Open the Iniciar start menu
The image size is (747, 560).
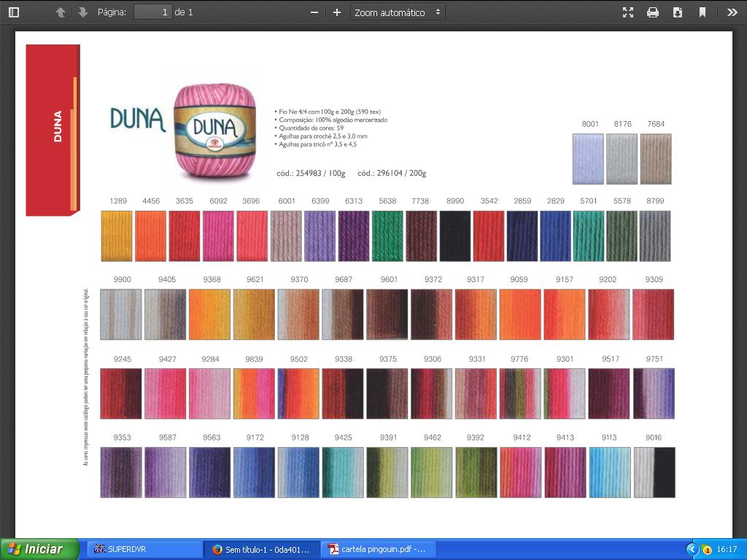pyautogui.click(x=39, y=549)
